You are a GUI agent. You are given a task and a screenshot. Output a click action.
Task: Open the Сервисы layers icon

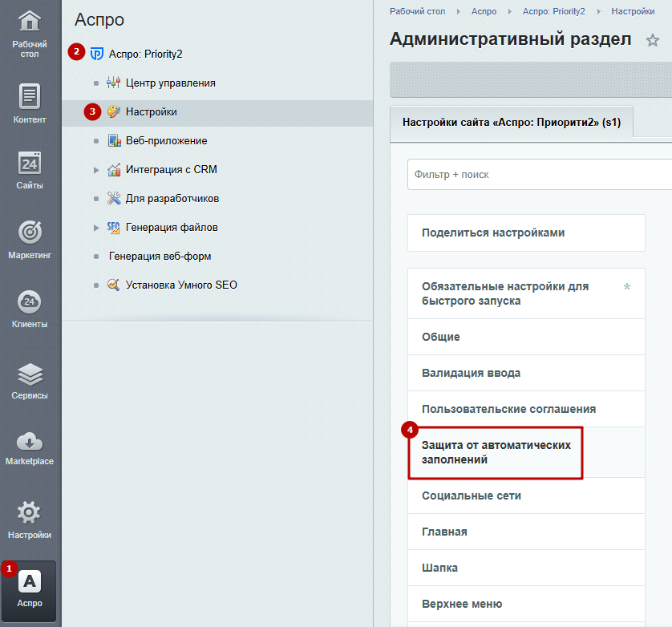(29, 374)
